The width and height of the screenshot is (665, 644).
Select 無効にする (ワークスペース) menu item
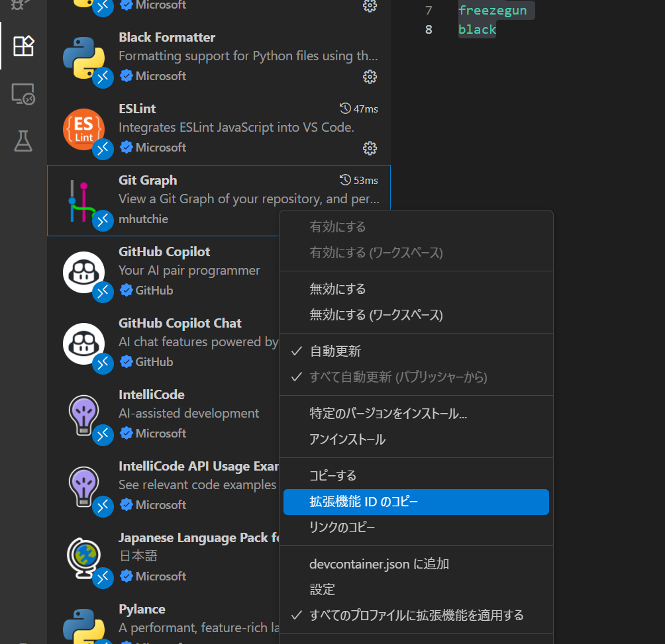[x=416, y=315]
